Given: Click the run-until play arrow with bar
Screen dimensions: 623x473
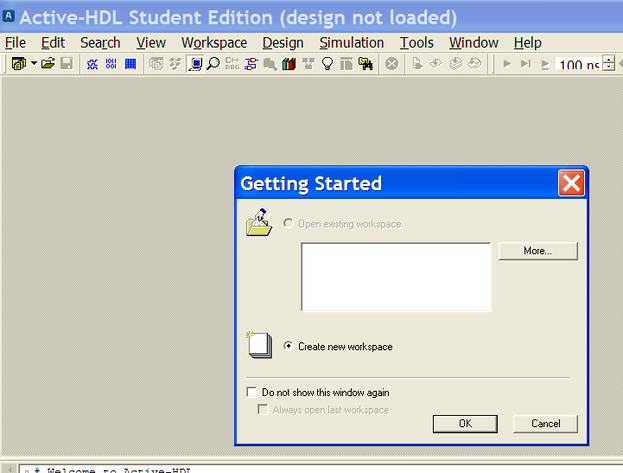Looking at the screenshot, I should pos(526,64).
